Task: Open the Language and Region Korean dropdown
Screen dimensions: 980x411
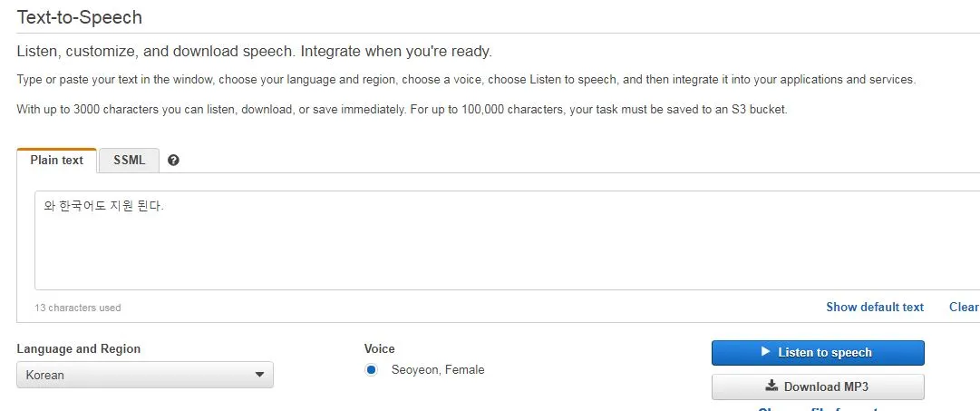Action: [x=145, y=375]
